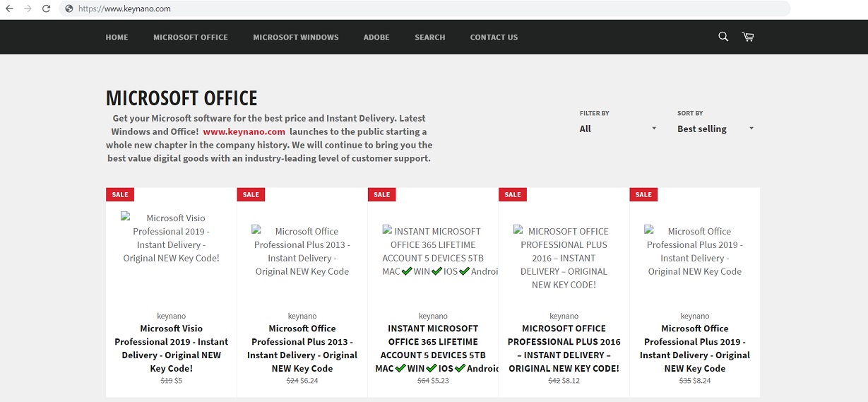Viewport: 868px width, 402px height.
Task: Open the SEARCH navigation item
Action: [x=430, y=37]
